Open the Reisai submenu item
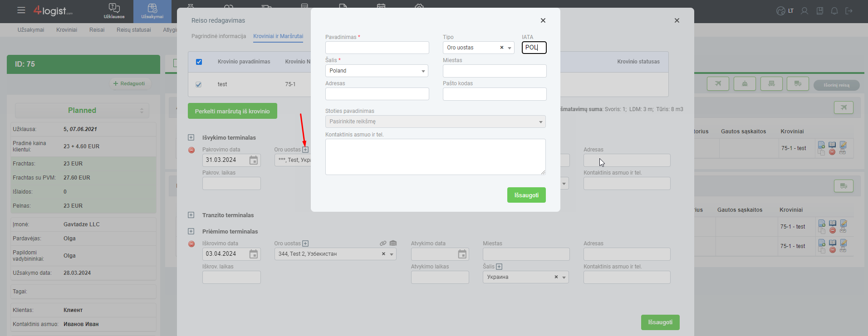Viewport: 868px width, 336px height. pos(97,30)
